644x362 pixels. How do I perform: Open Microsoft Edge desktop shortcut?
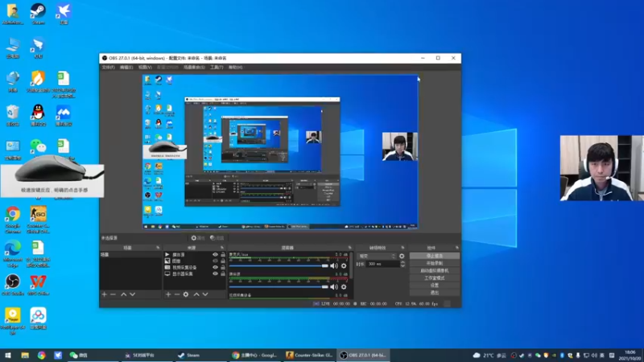click(13, 253)
